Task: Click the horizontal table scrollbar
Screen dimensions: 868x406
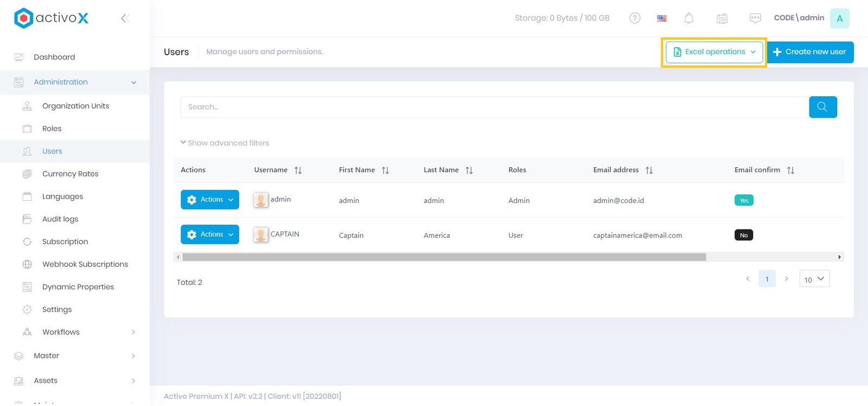Action: 444,257
